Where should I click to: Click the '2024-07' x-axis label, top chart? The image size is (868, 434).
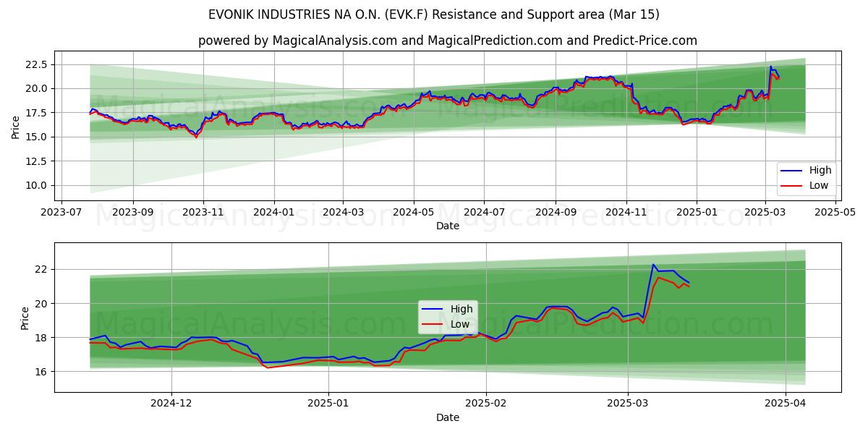point(484,213)
